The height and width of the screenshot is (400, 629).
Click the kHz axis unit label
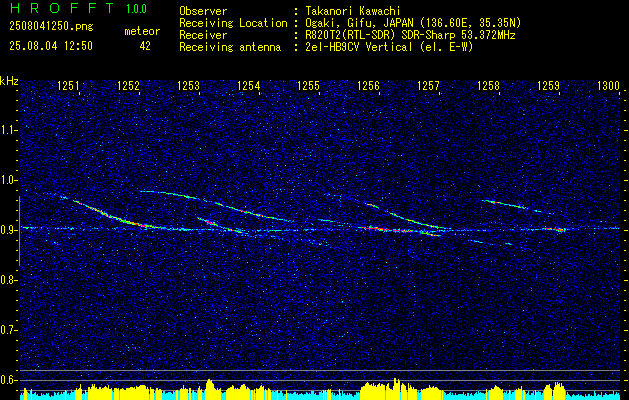[x=9, y=81]
